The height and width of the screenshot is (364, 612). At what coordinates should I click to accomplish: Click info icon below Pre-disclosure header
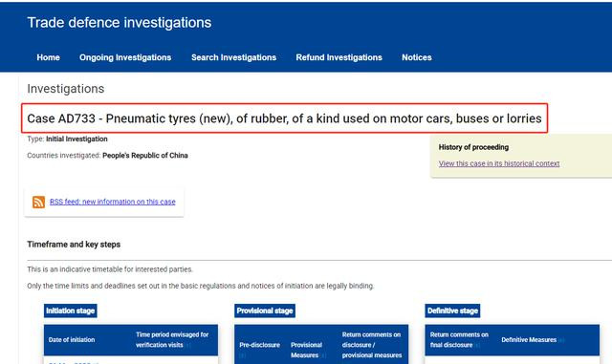click(242, 355)
